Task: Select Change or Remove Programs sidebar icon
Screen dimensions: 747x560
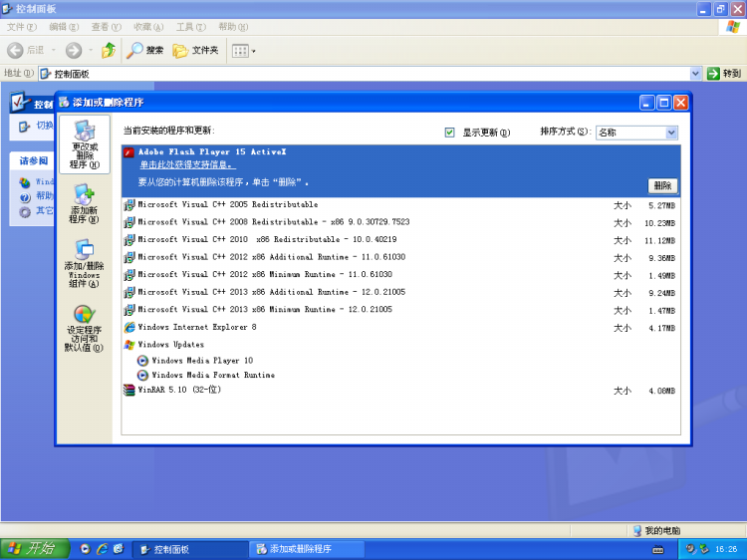Action: tap(85, 143)
